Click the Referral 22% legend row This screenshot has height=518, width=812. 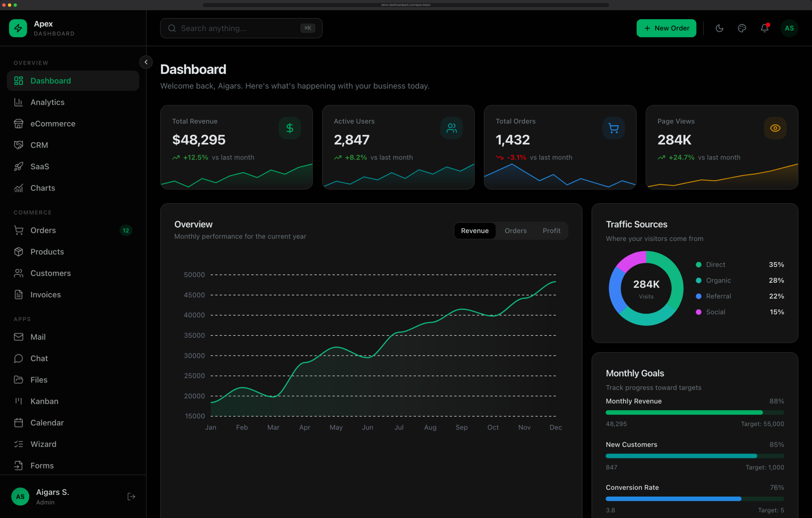[740, 296]
